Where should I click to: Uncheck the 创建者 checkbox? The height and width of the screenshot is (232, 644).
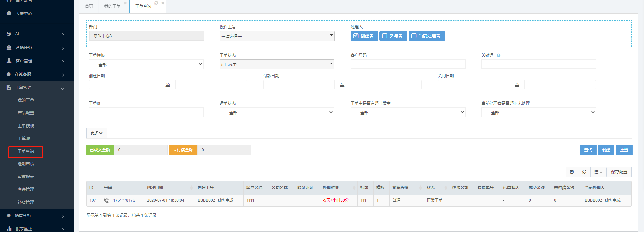(356, 36)
